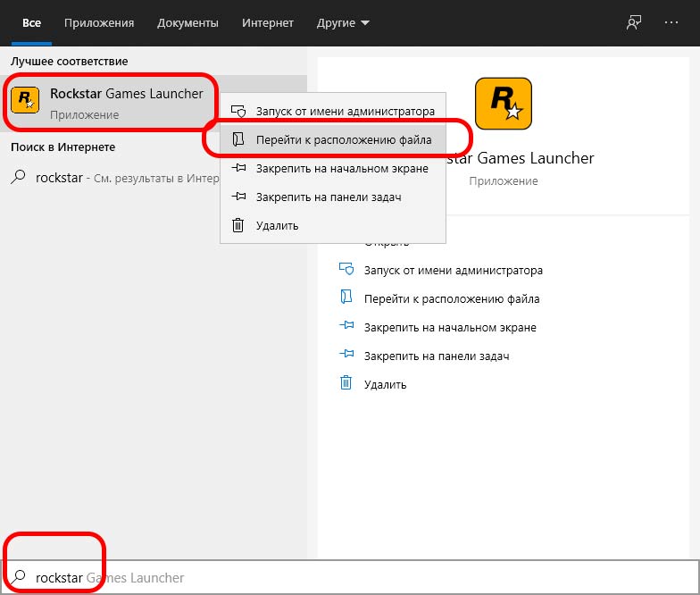The width and height of the screenshot is (700, 595).
Task: Click the magnifier icon in the search box
Action: pyautogui.click(x=18, y=577)
